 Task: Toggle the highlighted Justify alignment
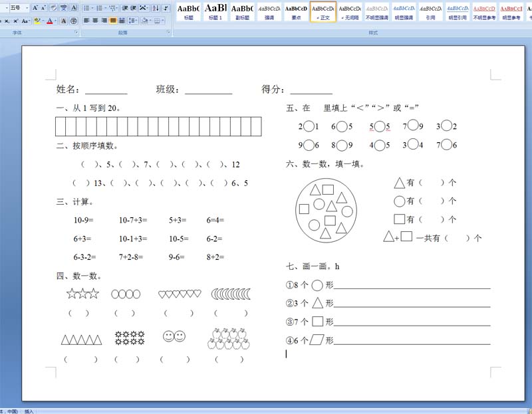tap(113, 21)
